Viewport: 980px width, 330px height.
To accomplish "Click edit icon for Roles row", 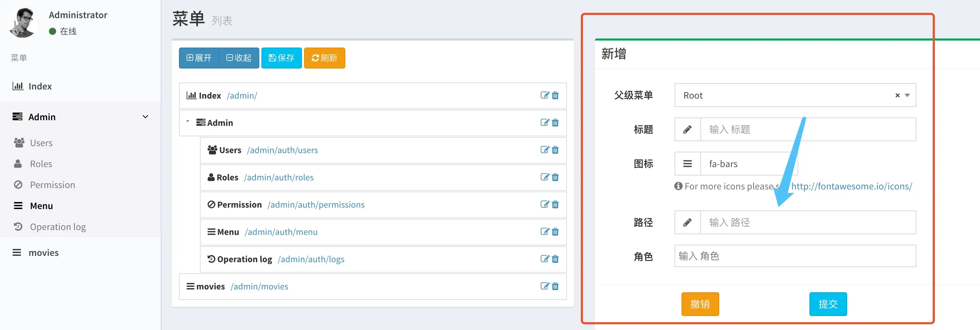I will click(545, 177).
